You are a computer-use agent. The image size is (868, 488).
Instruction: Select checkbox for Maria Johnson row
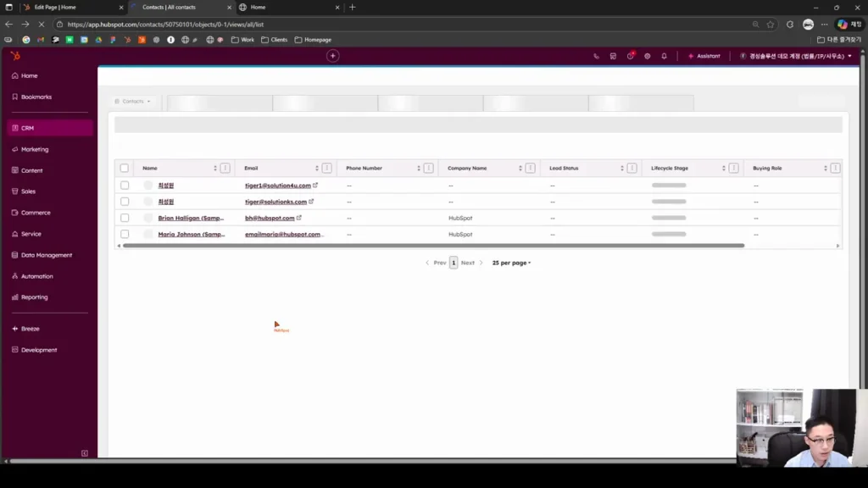[x=125, y=234]
